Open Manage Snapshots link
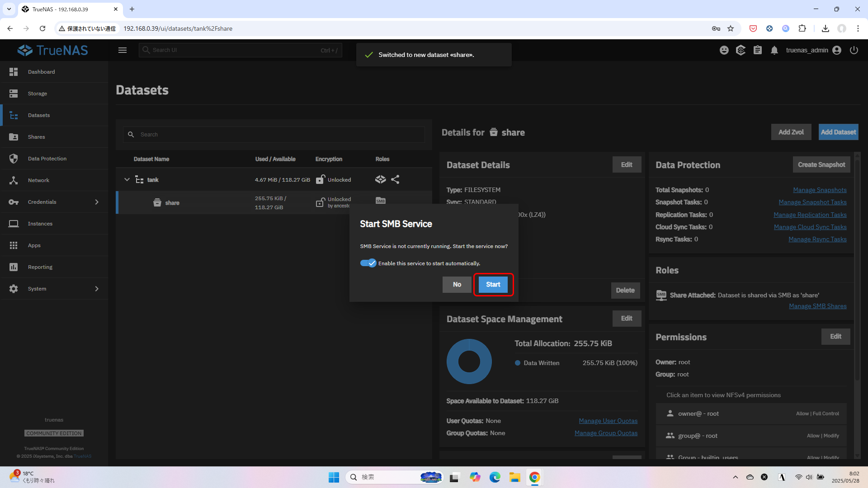 point(820,190)
